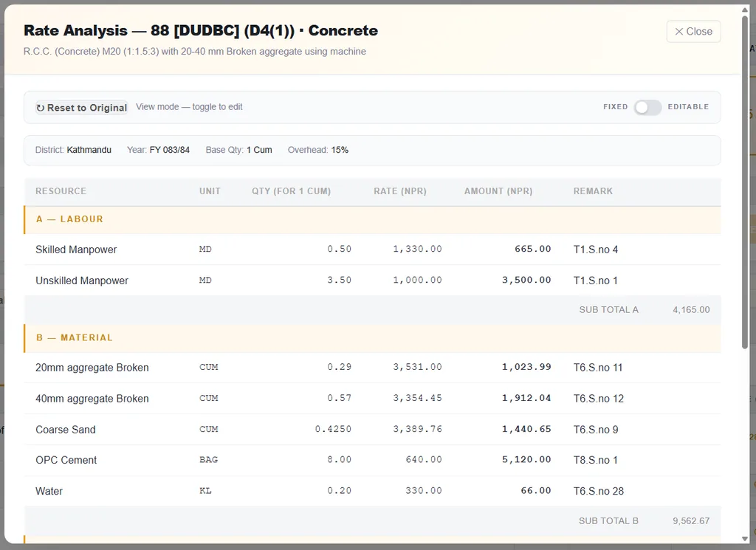Viewport: 756px width, 550px height.
Task: Click the RESOURCE column header
Action: point(61,191)
